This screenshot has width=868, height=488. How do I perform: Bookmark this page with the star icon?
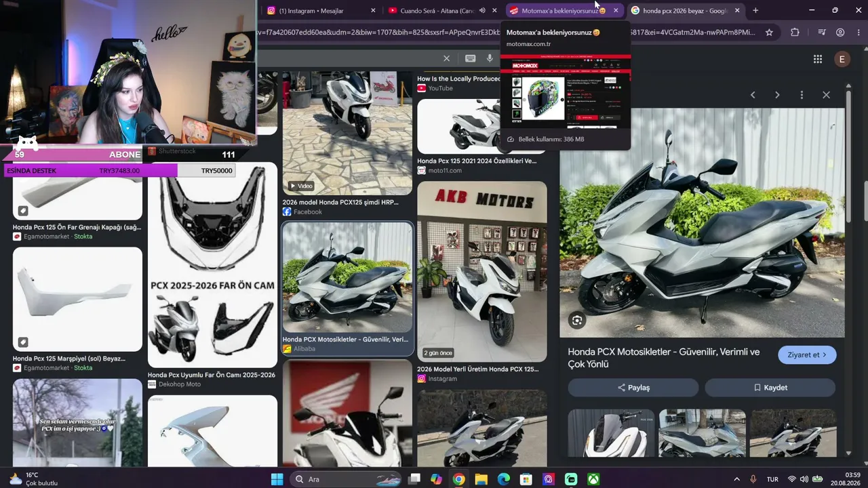click(x=769, y=32)
